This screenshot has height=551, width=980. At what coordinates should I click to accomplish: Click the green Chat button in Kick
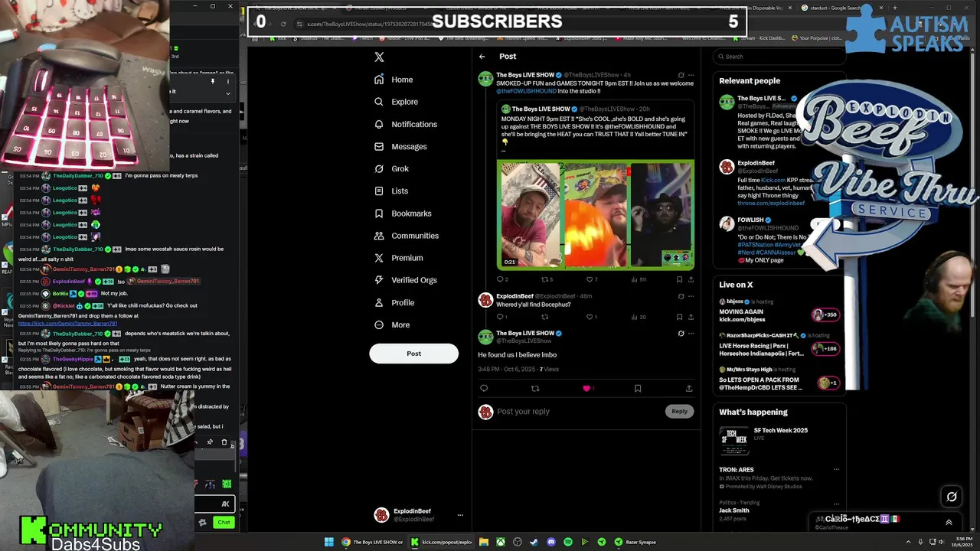224,523
